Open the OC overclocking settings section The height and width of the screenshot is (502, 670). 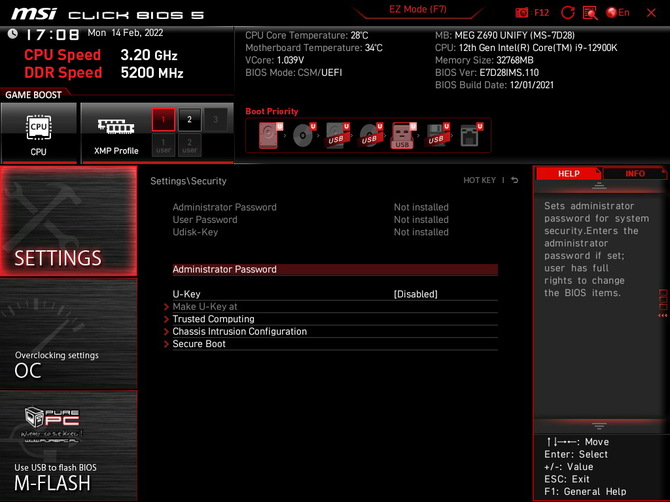69,334
